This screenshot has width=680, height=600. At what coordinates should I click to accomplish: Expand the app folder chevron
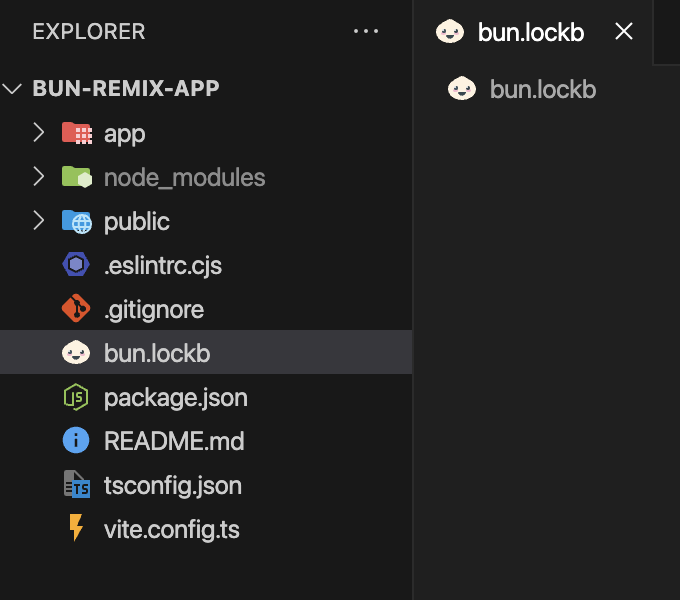pos(39,133)
